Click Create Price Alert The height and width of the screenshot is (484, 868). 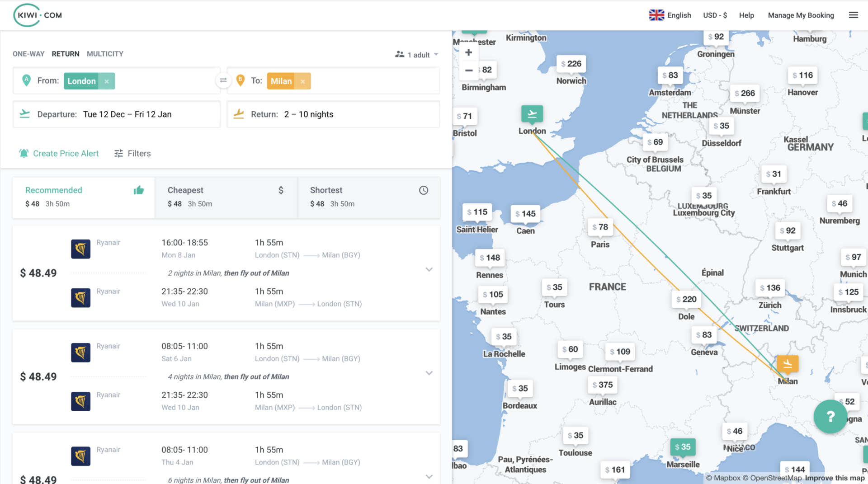coord(59,154)
